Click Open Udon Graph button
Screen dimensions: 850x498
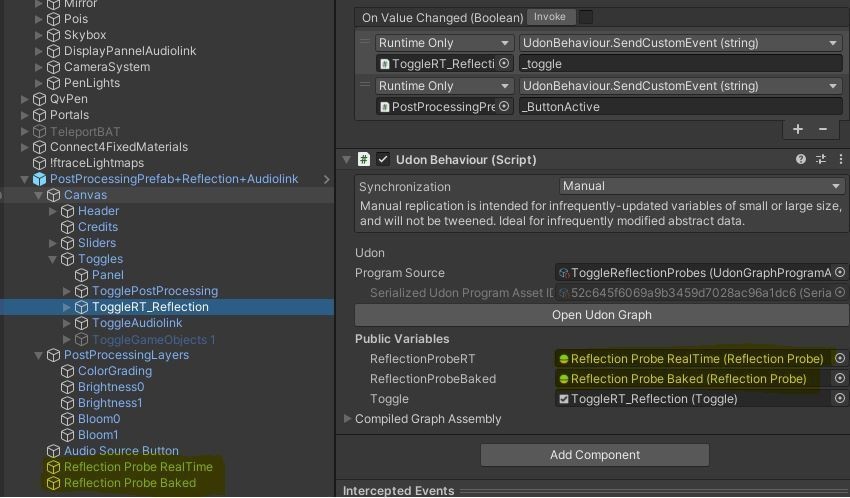pyautogui.click(x=602, y=315)
